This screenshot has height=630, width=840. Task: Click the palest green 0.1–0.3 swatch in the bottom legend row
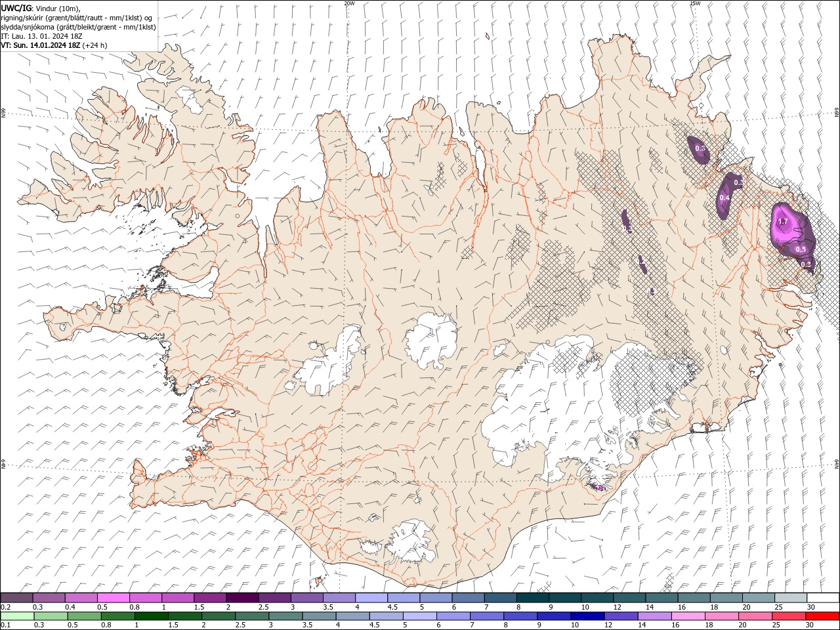[17, 616]
